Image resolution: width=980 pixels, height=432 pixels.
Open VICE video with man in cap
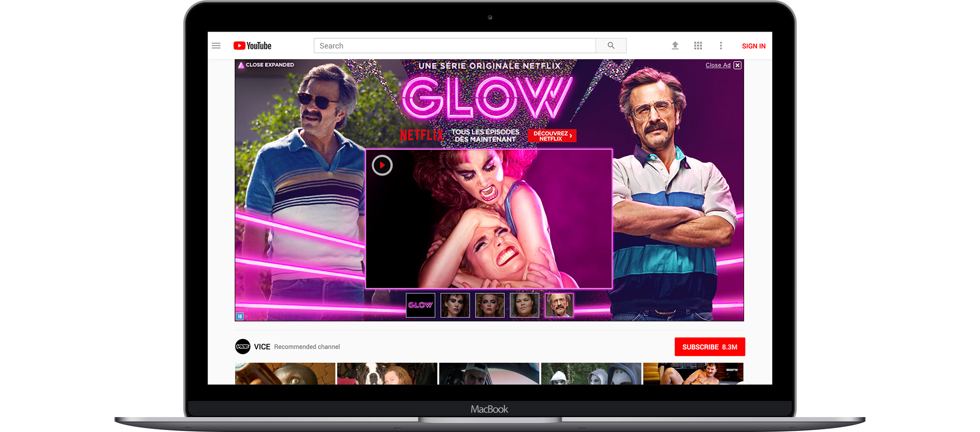(x=489, y=374)
